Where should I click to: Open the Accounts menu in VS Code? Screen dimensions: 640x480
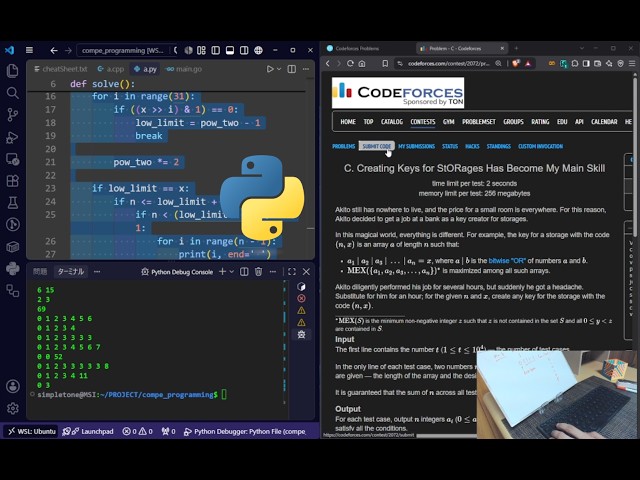(13, 386)
